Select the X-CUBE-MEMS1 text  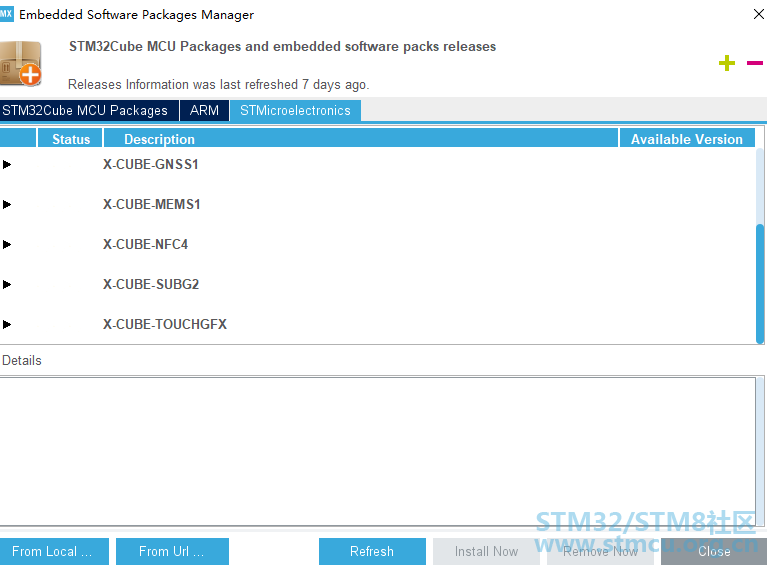pyautogui.click(x=152, y=204)
